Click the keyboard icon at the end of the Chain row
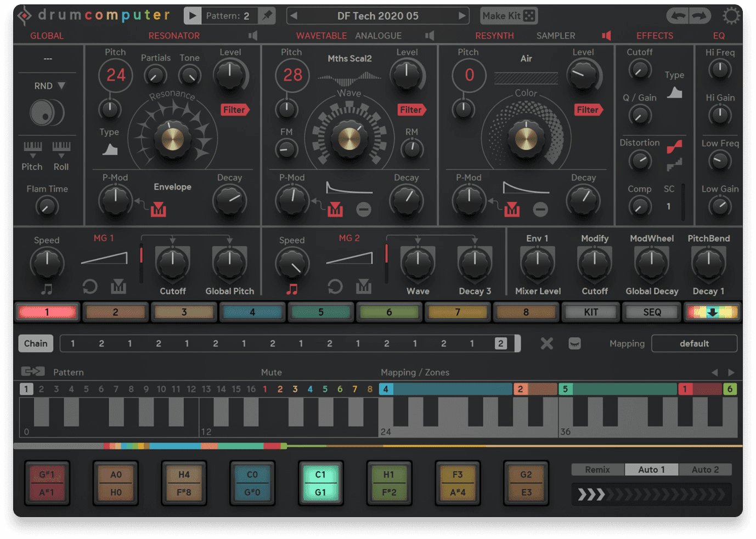Image resolution: width=756 pixels, height=539 pixels. (574, 343)
